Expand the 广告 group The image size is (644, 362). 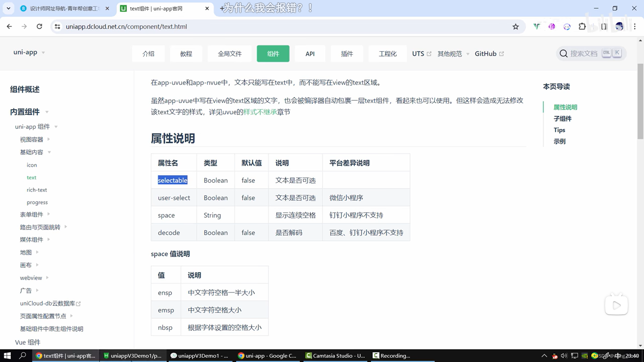29,291
